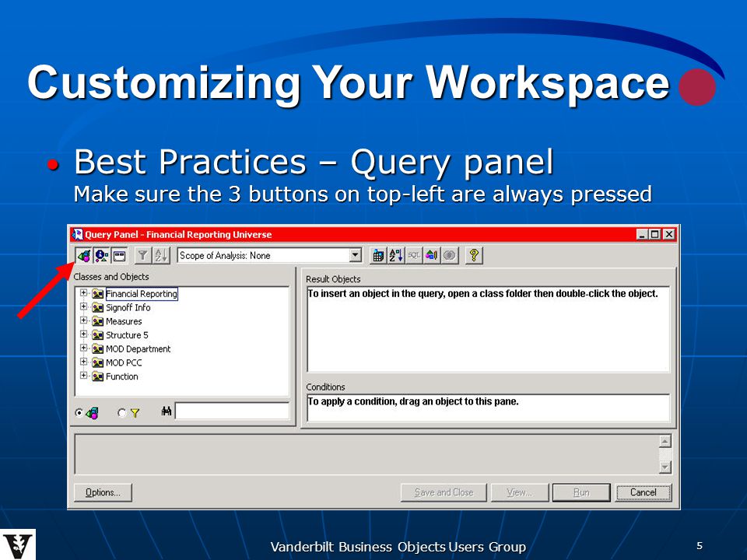The width and height of the screenshot is (747, 560).
Task: Expand the Function tree node
Action: pos(84,376)
